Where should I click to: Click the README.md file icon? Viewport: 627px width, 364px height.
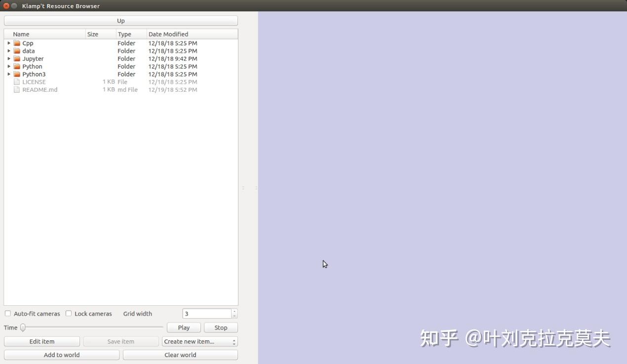tap(17, 90)
